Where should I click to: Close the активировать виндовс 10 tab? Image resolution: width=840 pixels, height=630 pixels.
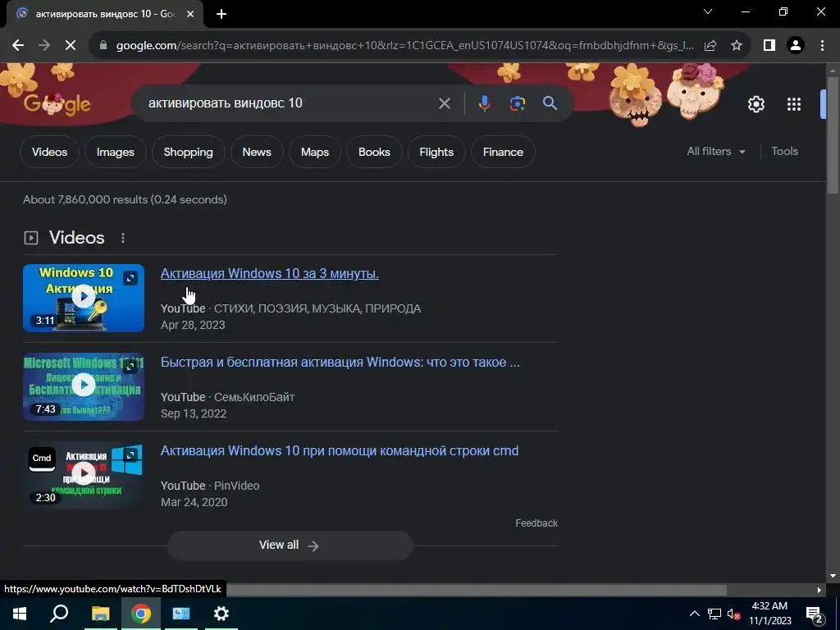tap(190, 14)
